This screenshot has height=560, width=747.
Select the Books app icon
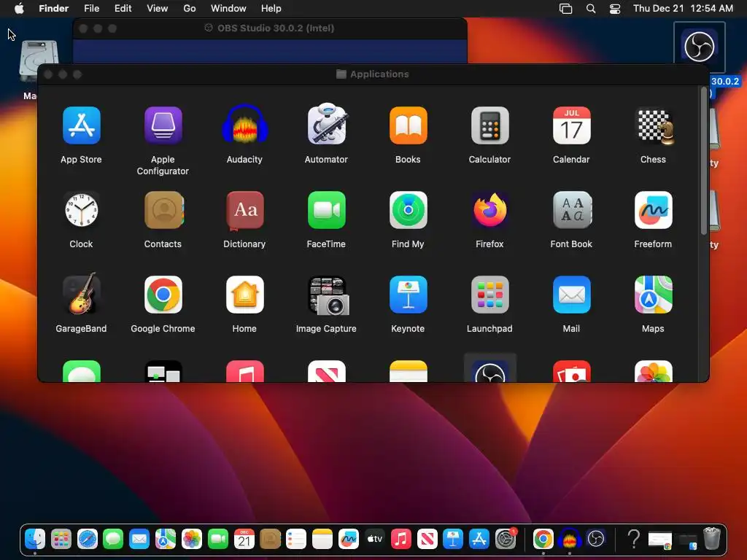tap(409, 125)
